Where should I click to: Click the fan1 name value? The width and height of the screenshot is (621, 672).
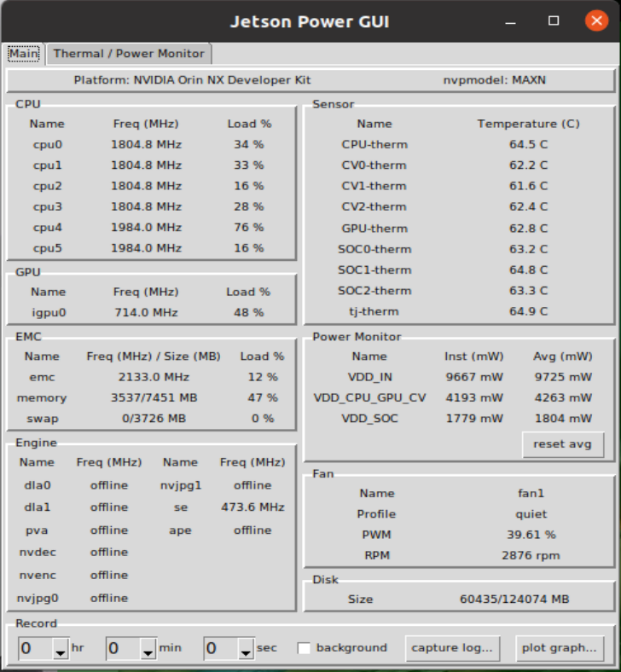(531, 493)
